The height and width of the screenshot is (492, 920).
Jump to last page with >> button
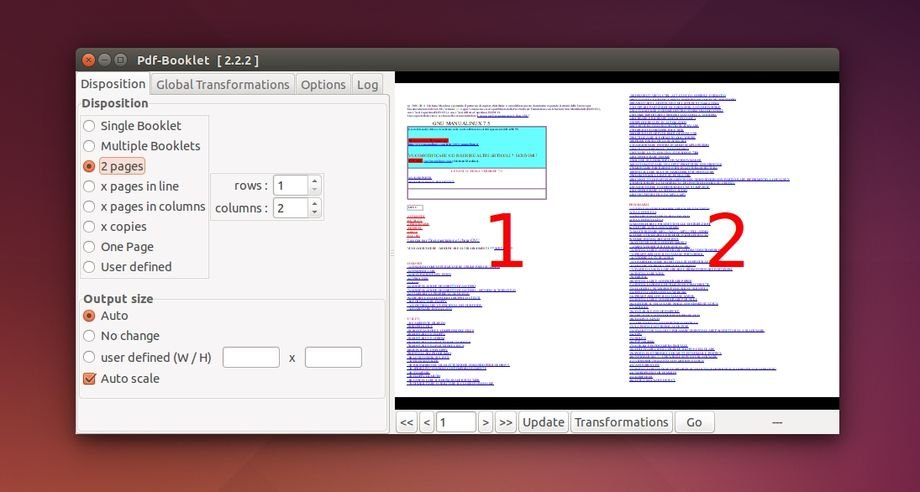(x=505, y=422)
